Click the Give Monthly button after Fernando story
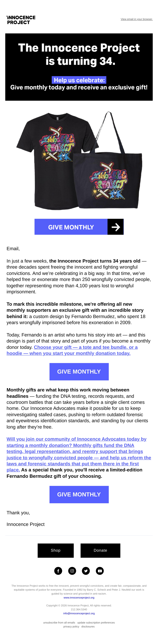158x644 pixels. (x=79, y=371)
